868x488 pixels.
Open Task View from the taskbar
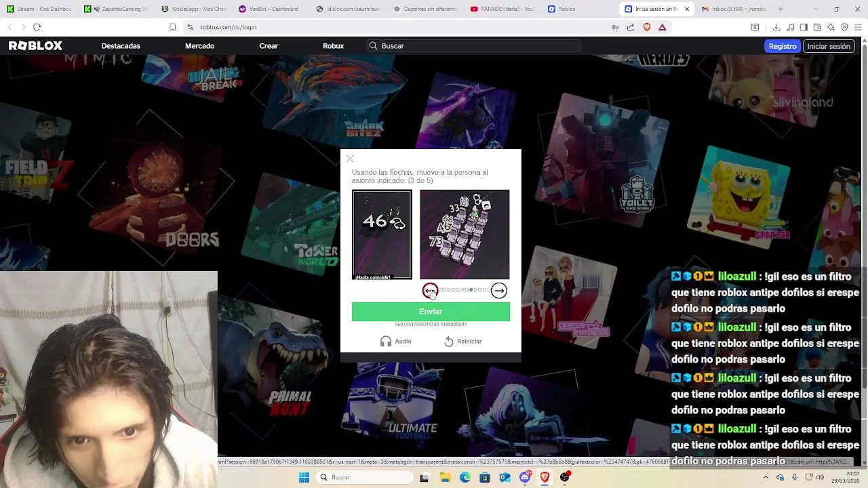(x=424, y=477)
